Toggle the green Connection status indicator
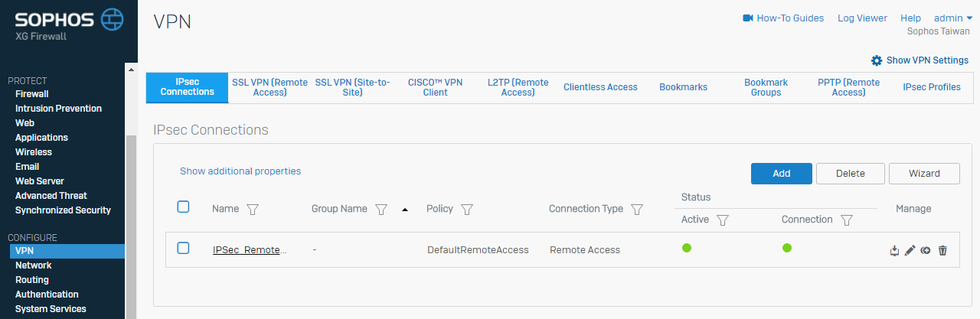 click(787, 248)
